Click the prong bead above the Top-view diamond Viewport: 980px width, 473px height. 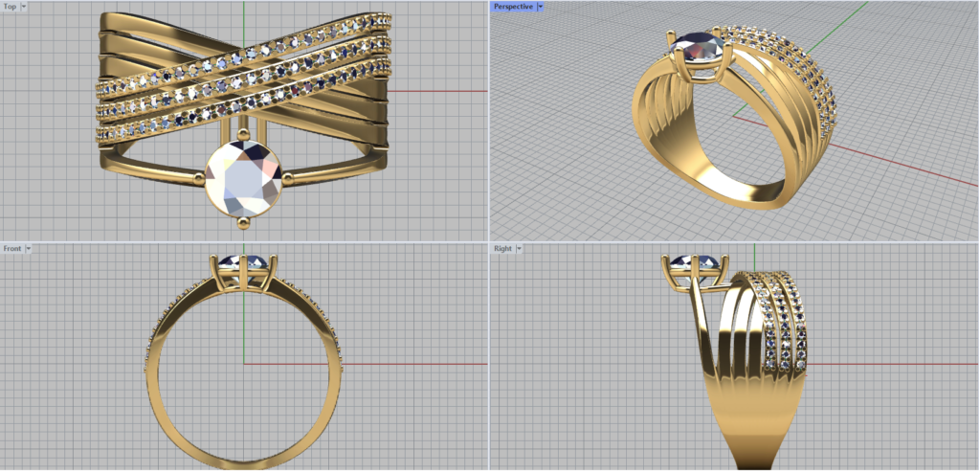coord(243,133)
